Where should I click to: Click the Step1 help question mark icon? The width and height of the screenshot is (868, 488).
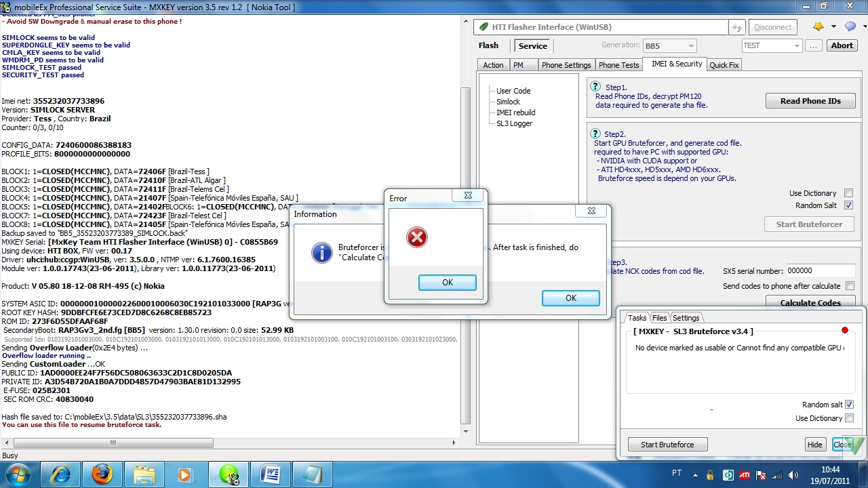[x=595, y=87]
